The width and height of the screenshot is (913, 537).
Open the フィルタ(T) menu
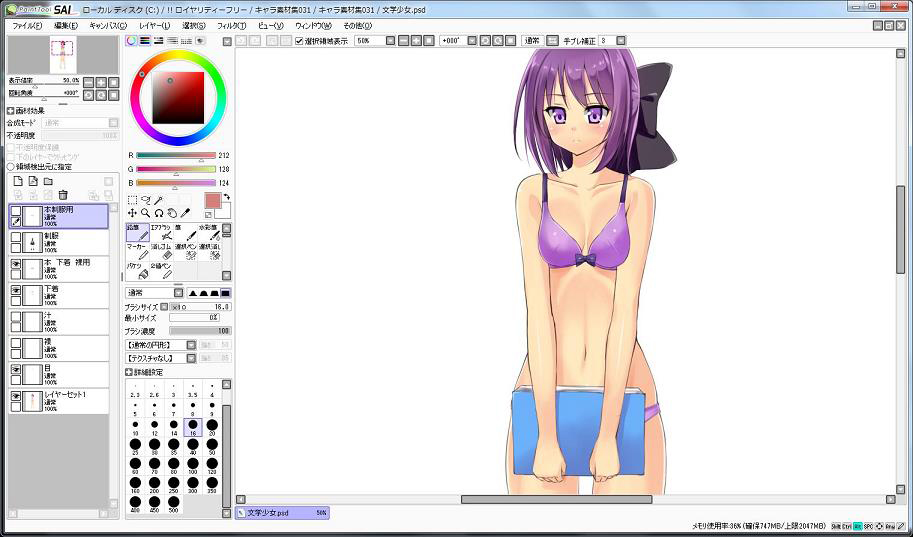pyautogui.click(x=231, y=25)
